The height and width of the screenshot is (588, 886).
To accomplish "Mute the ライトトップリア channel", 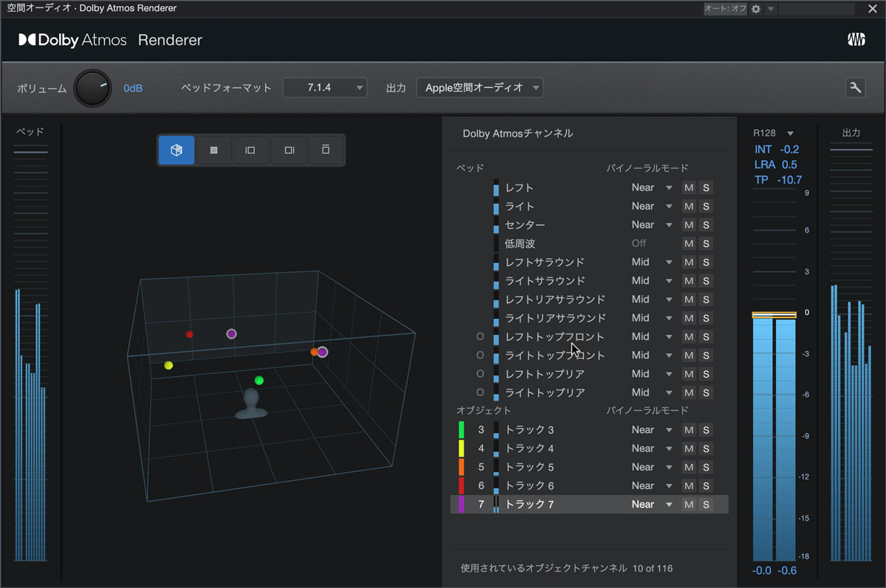I will (x=689, y=392).
